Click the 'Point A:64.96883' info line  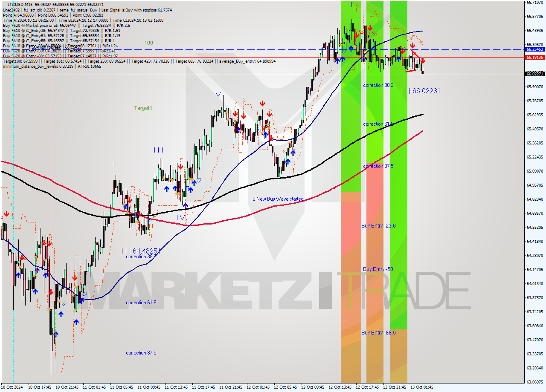[x=19, y=15]
